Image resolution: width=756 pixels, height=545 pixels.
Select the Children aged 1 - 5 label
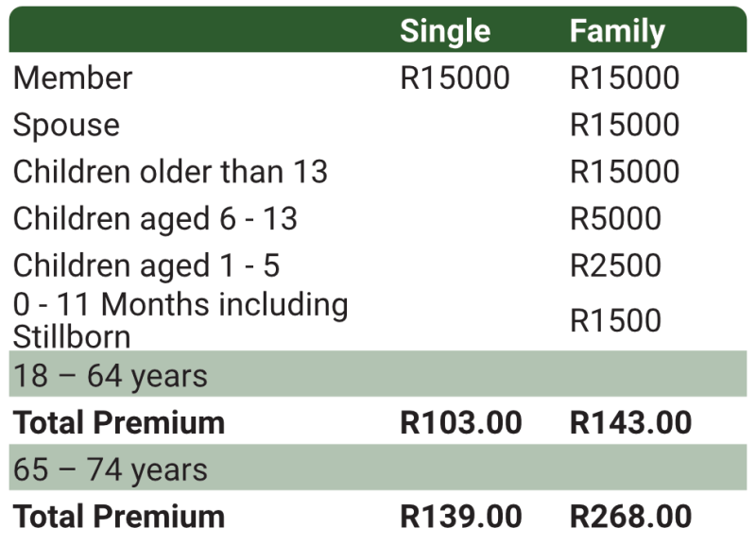point(146,265)
